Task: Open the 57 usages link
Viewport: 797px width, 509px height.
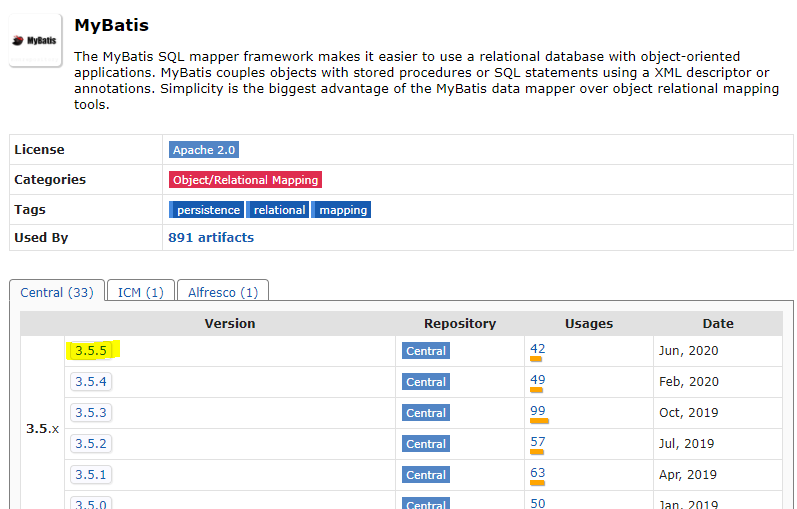Action: tap(538, 442)
